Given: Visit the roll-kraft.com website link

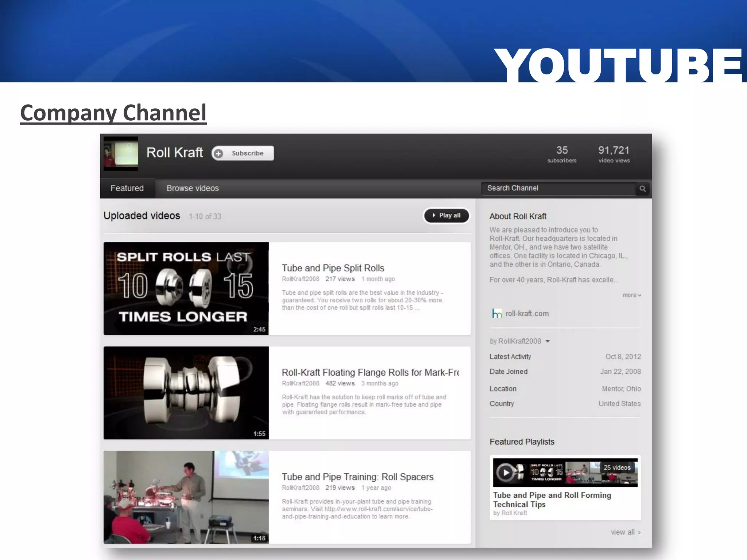Looking at the screenshot, I should coord(527,314).
